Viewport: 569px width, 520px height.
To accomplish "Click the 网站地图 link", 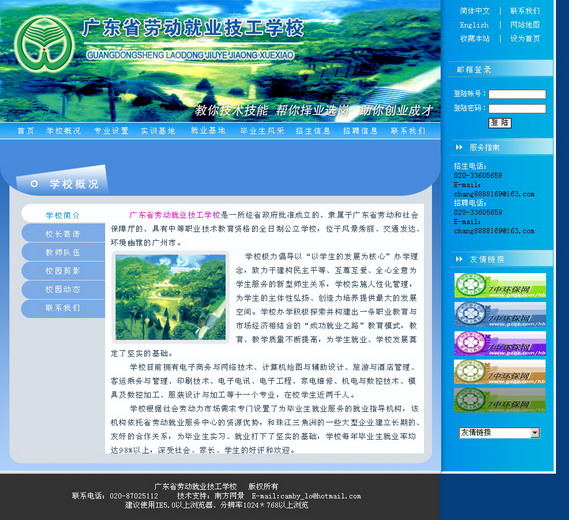I will [525, 25].
